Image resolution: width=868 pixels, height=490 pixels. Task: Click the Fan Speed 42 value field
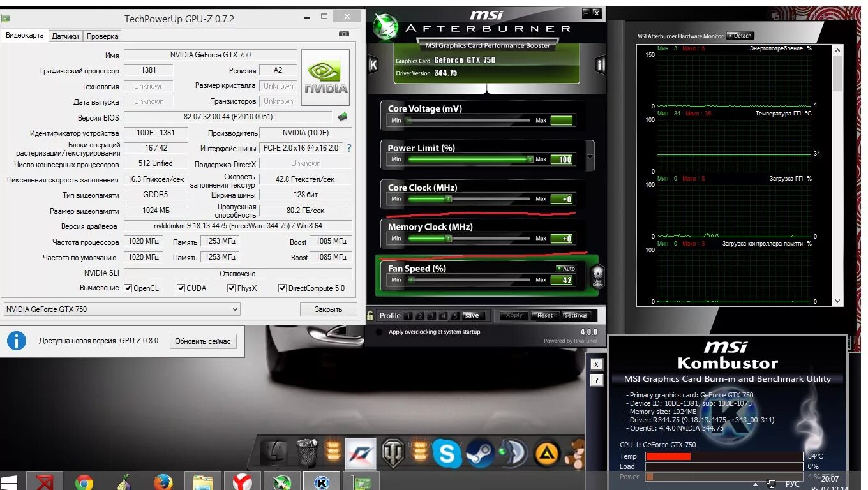pos(562,280)
